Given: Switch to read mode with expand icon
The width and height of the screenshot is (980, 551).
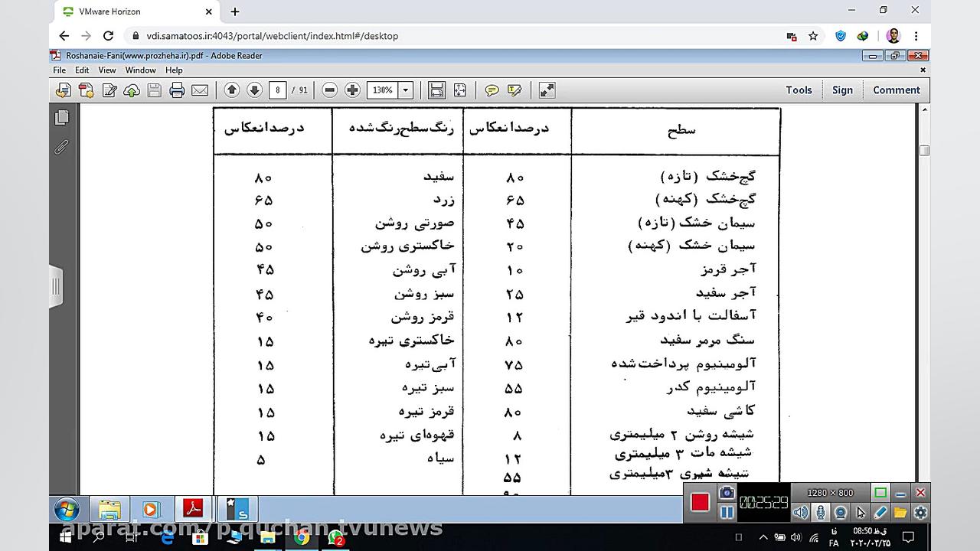Looking at the screenshot, I should [x=547, y=90].
